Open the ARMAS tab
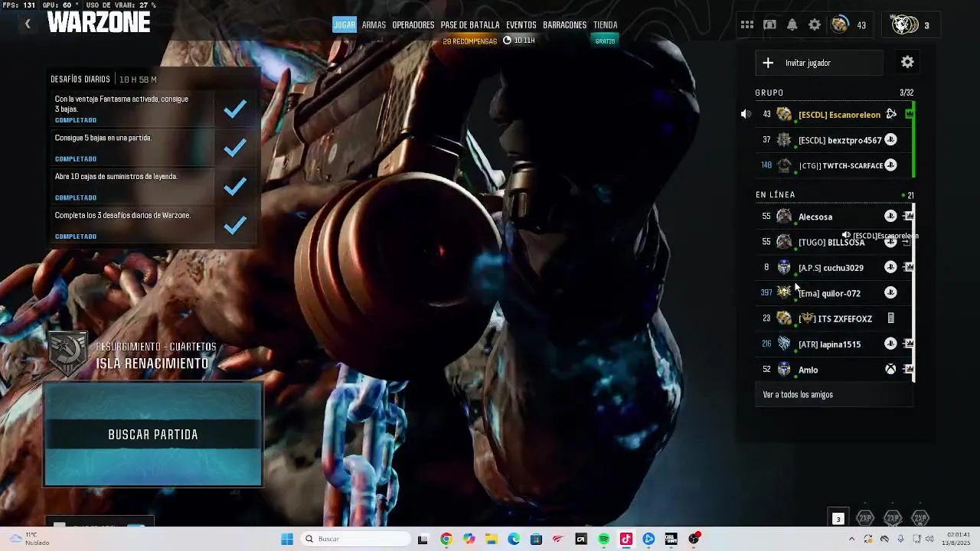 click(x=374, y=25)
